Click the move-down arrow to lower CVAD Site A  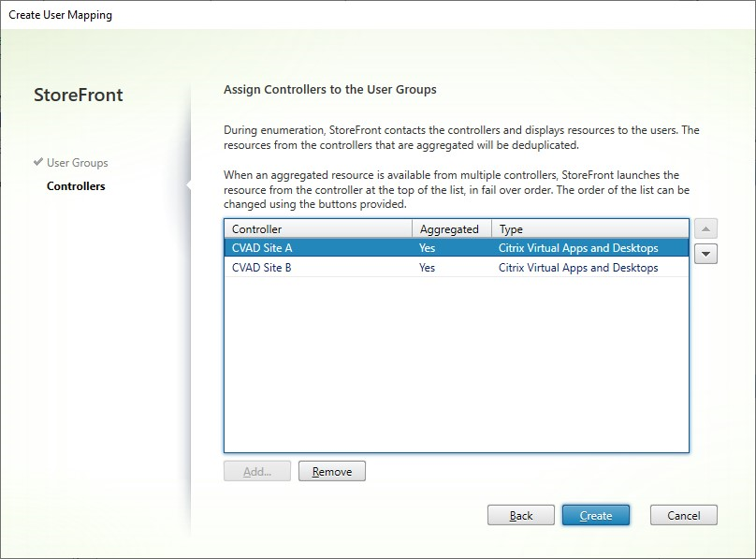coord(705,253)
